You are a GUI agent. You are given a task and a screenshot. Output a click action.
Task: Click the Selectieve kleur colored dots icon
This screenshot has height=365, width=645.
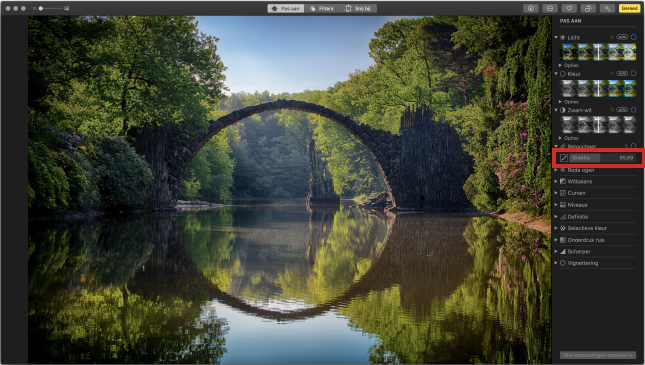coord(563,228)
